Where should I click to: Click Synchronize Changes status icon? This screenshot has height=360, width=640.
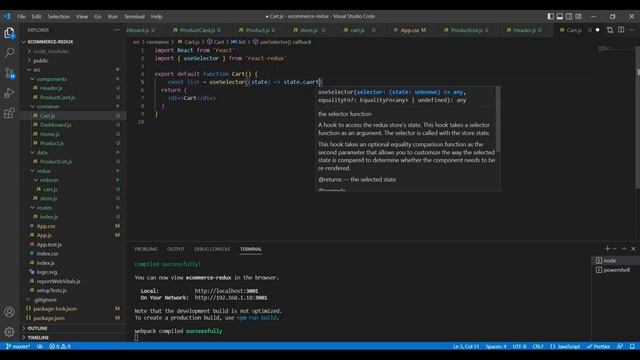40,346
